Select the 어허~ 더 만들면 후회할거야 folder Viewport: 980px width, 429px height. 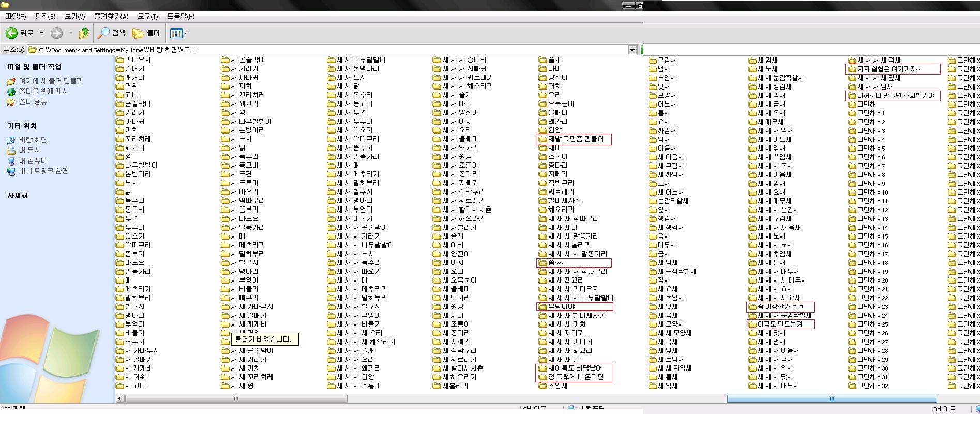click(x=892, y=95)
